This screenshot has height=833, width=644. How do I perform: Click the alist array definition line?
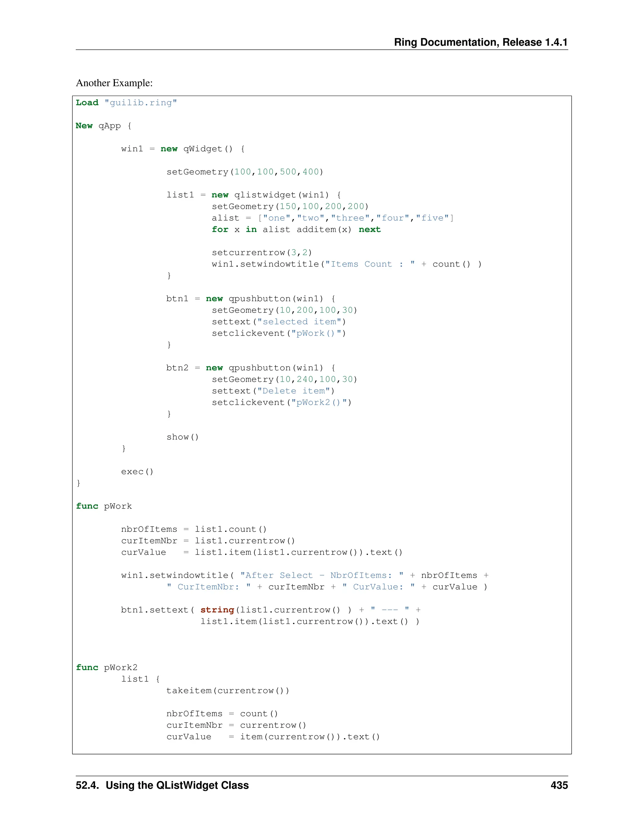332,218
